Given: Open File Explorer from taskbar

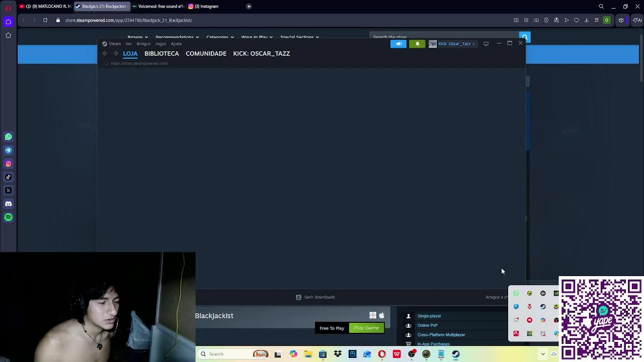Looking at the screenshot, I should coord(308,354).
